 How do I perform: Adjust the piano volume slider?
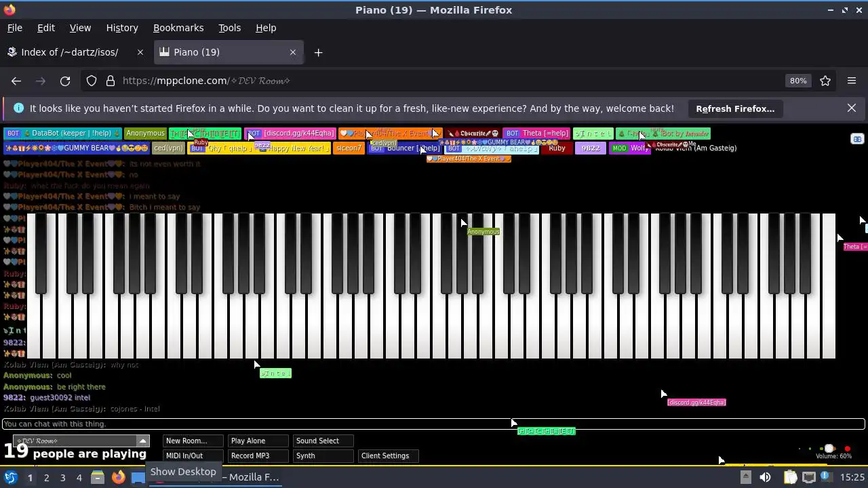tap(829, 449)
